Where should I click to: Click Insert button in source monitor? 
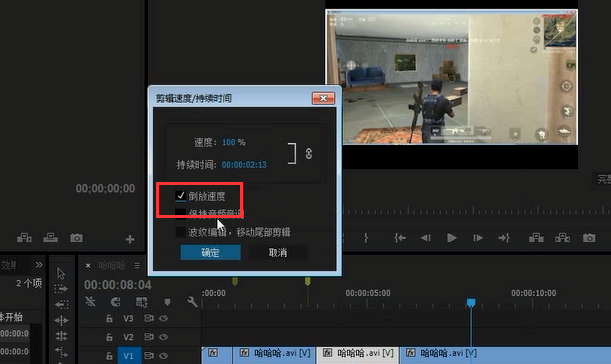[24, 238]
